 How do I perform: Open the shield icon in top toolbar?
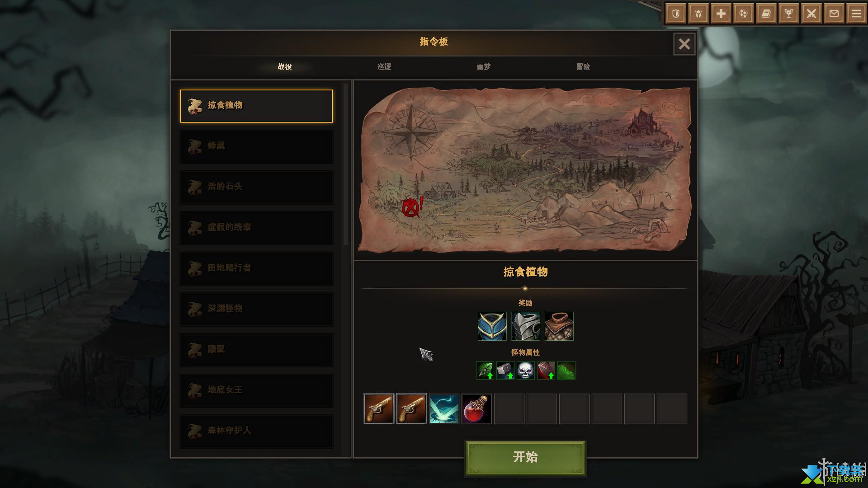click(x=676, y=14)
